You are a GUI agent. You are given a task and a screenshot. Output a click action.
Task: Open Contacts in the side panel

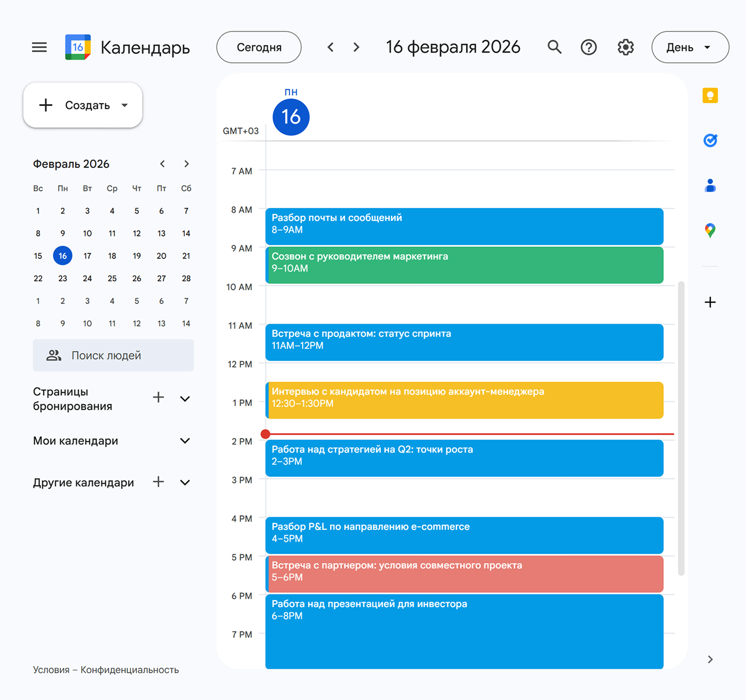(x=710, y=185)
